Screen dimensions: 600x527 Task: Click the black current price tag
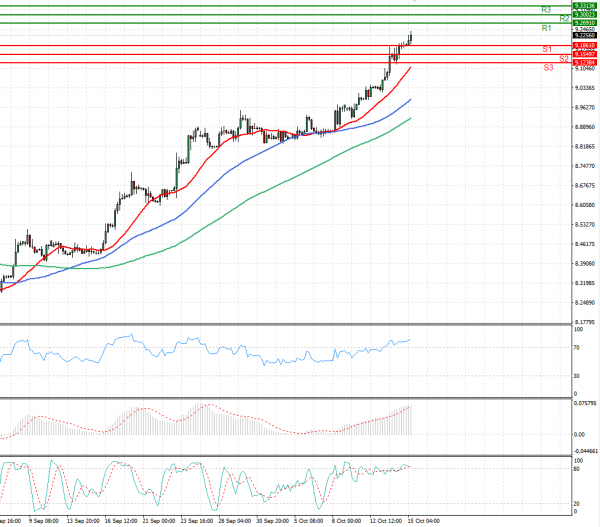click(x=586, y=36)
